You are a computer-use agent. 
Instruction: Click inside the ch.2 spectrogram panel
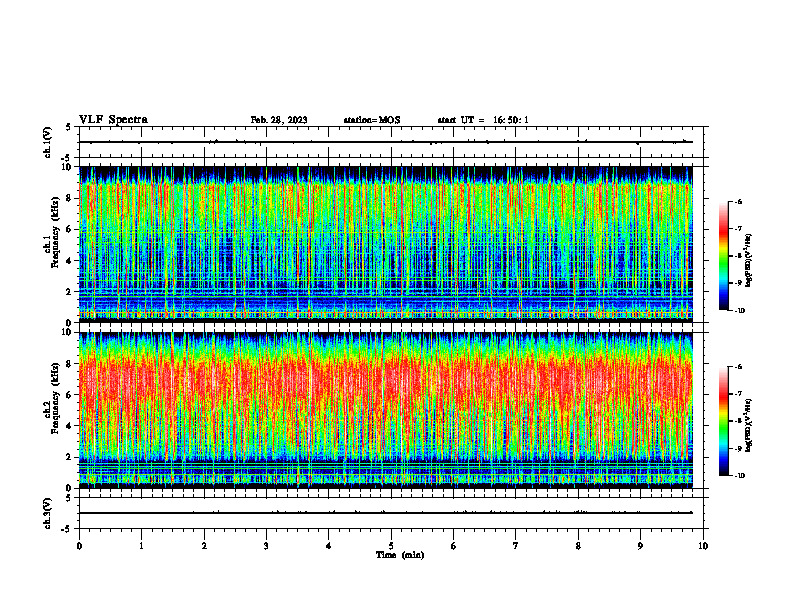(386, 410)
